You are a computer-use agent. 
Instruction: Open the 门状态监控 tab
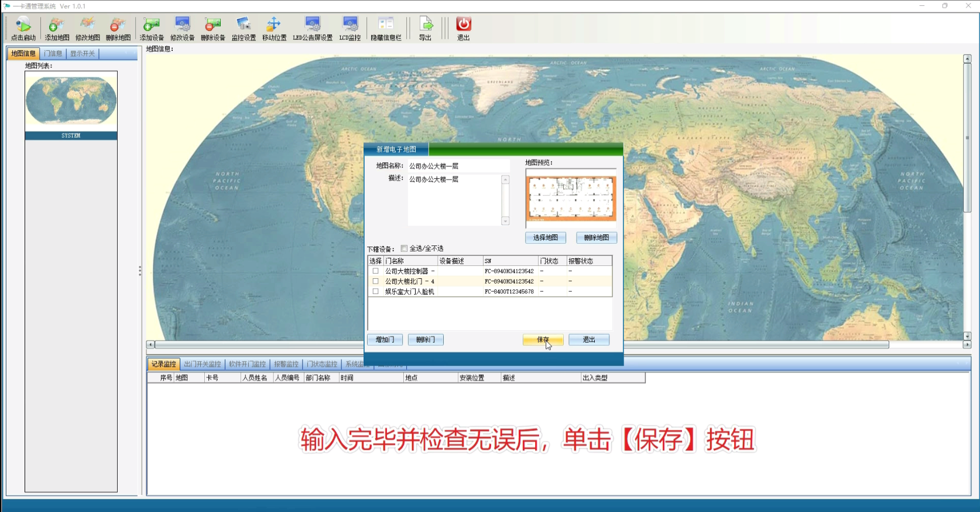(322, 364)
